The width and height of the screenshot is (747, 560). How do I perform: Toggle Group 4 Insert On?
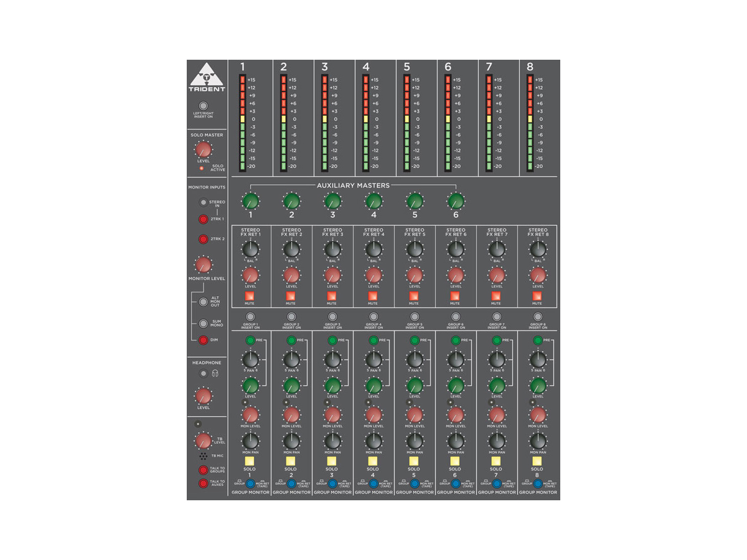(373, 317)
